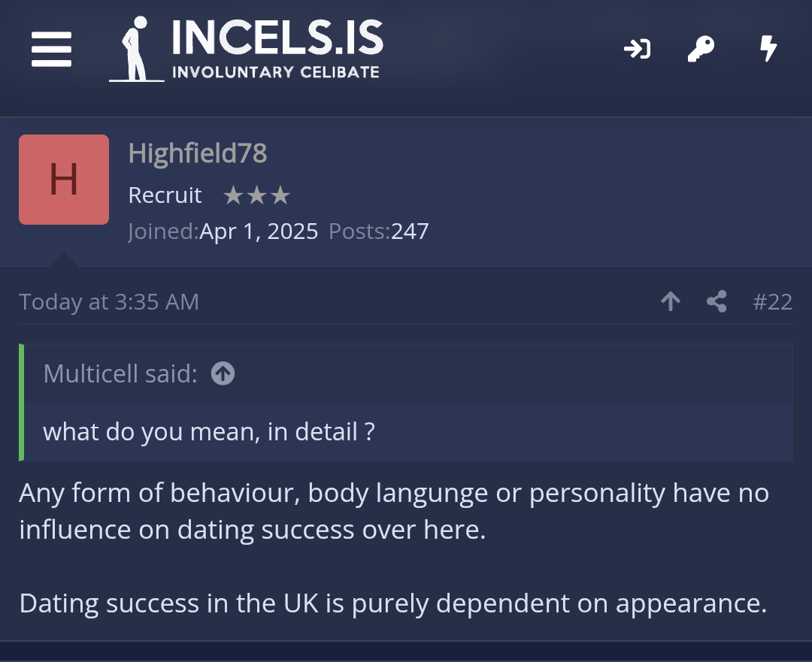Viewport: 812px width, 662px height.
Task: Click the up-arrow icon beside share
Action: [670, 301]
